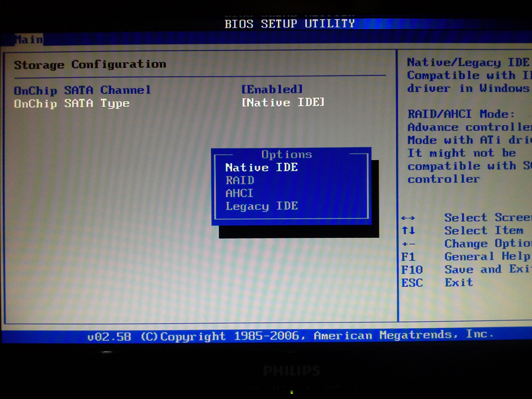Select the OnChip SATA Channel setting
This screenshot has width=532, height=399.
[82, 90]
